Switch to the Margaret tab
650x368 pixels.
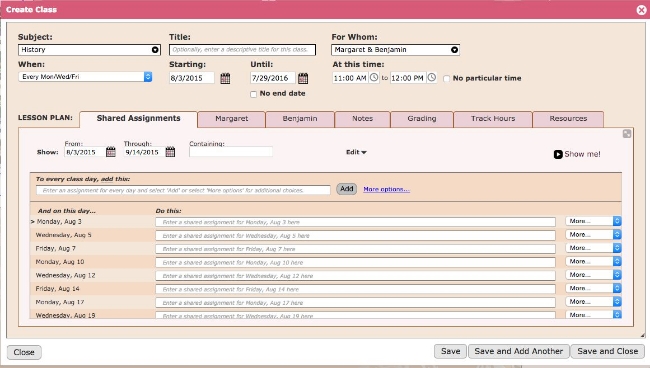pyautogui.click(x=232, y=119)
